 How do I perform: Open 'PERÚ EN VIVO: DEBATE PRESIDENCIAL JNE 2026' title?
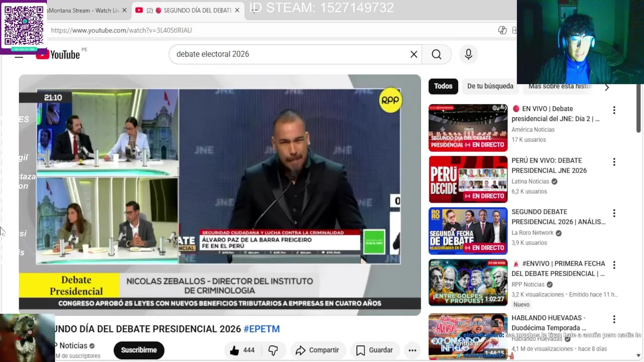coord(549,165)
